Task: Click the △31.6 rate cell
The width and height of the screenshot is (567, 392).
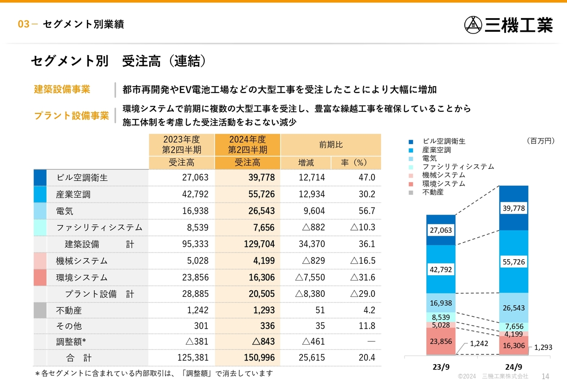Action: [x=363, y=278]
